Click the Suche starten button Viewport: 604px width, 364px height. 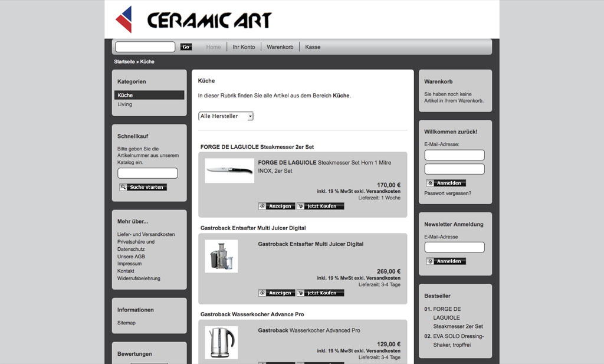[143, 187]
